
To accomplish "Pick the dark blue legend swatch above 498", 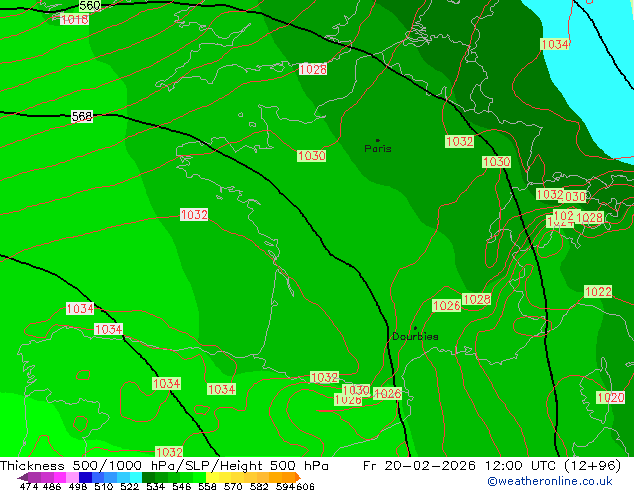I will coord(85,477).
